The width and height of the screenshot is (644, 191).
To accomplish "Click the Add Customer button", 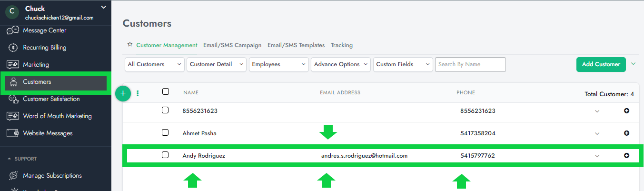I will click(x=601, y=64).
